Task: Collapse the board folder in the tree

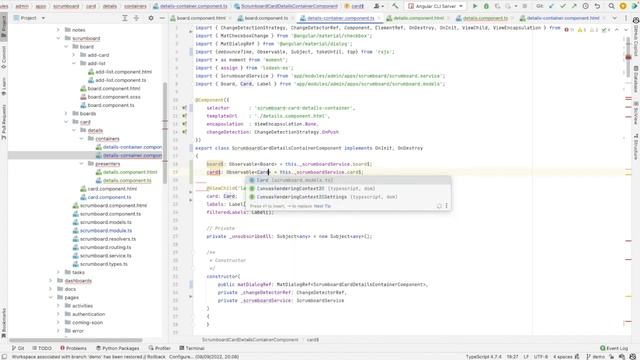Action: coord(66,47)
